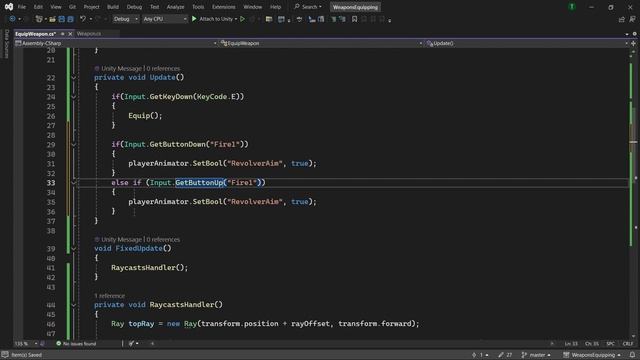Click the toolbar icon right of outlined play

point(252,19)
